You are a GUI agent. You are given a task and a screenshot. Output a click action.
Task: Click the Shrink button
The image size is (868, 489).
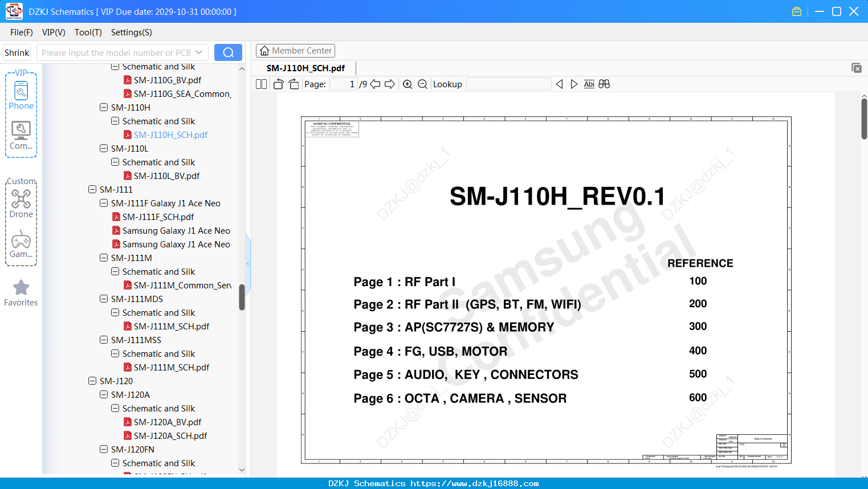[17, 52]
